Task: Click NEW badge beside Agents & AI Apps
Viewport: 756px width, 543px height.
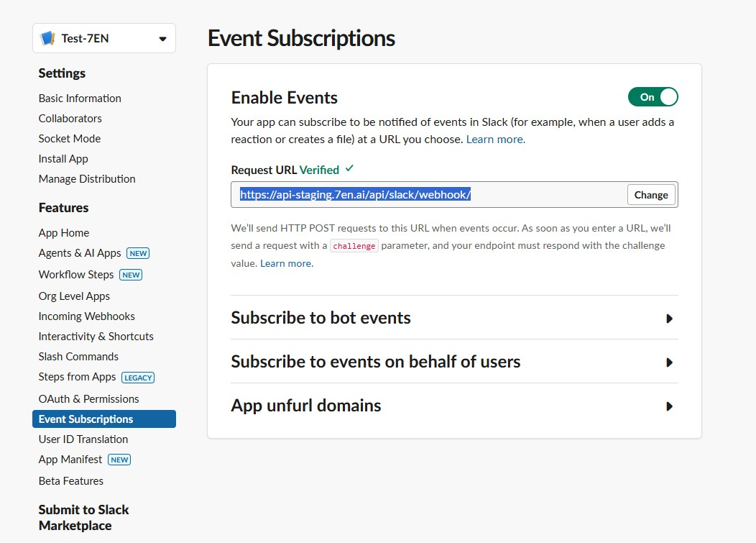Action: 138,253
